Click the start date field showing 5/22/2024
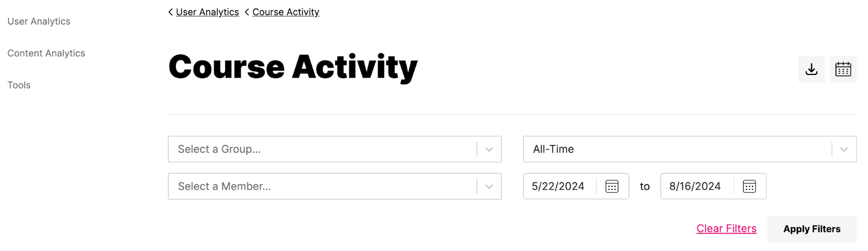This screenshot has height=251, width=868. pyautogui.click(x=558, y=186)
